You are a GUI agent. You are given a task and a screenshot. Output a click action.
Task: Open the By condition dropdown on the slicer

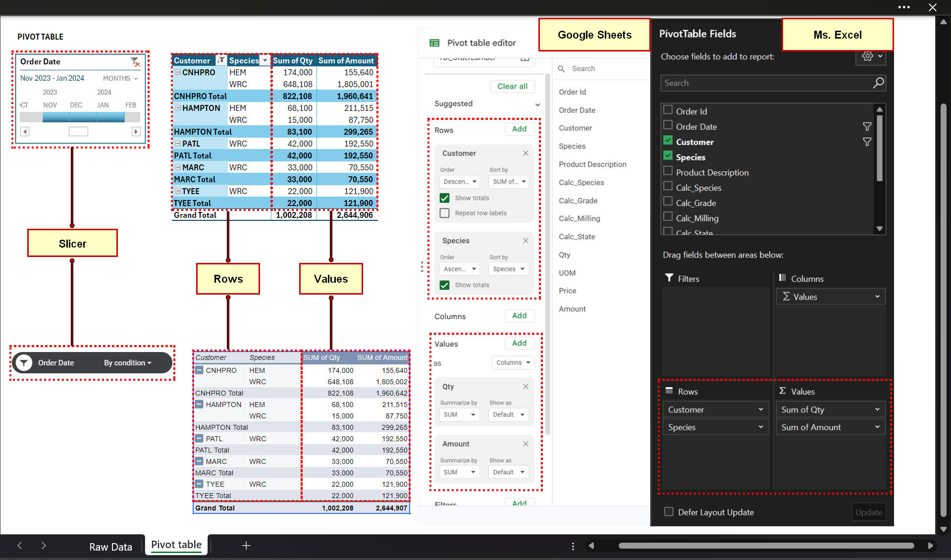pos(127,362)
